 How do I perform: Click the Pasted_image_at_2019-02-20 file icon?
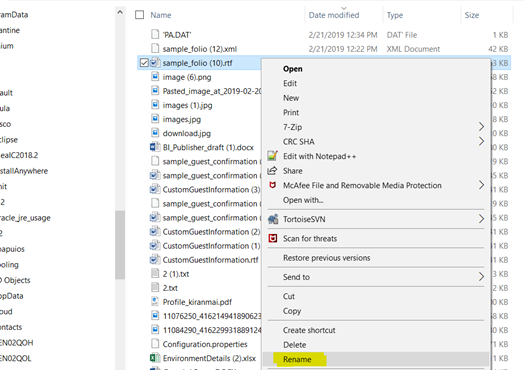[155, 90]
